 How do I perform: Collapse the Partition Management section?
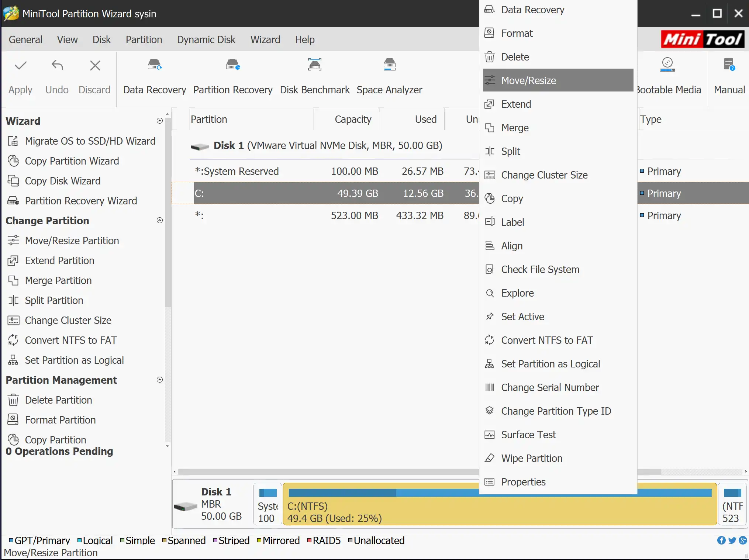pos(160,380)
